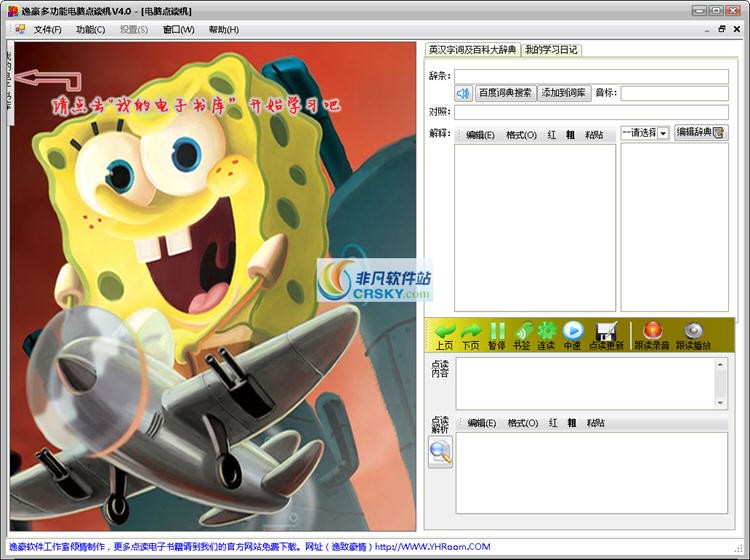Restore inner document window button
The image size is (750, 560).
pyautogui.click(x=722, y=29)
